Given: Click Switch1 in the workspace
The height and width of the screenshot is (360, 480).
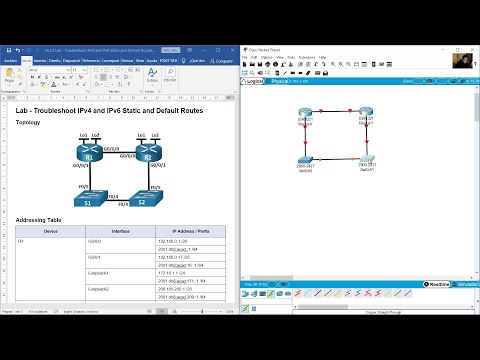Looking at the screenshot, I should (x=367, y=159).
